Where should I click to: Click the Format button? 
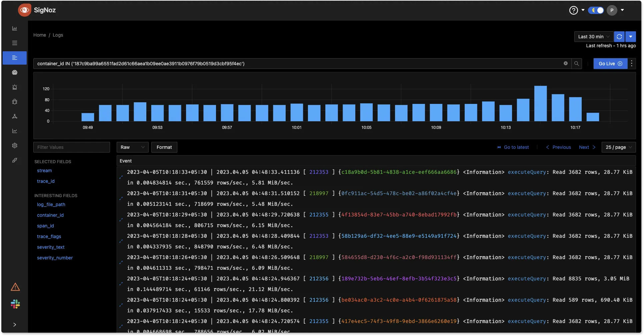[x=164, y=147]
